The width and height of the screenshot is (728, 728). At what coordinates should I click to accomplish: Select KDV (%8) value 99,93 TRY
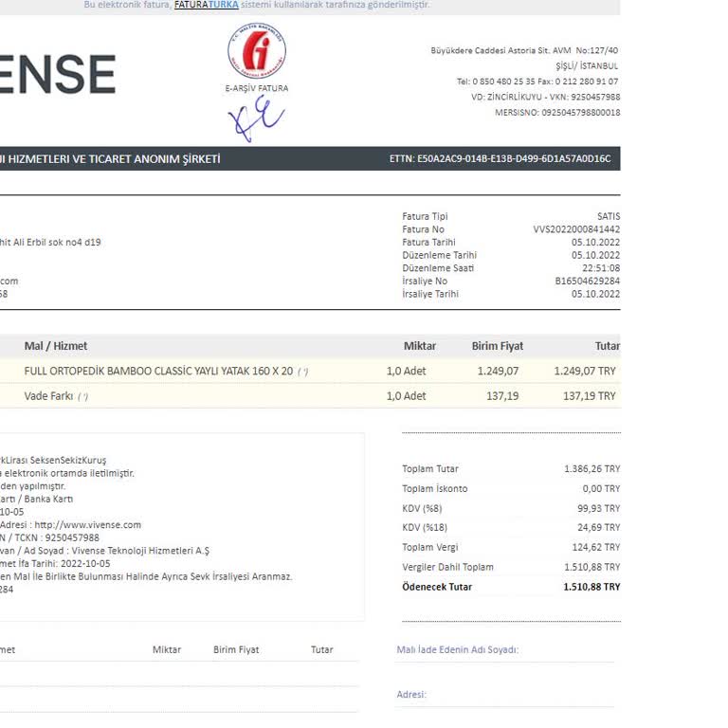coord(598,508)
